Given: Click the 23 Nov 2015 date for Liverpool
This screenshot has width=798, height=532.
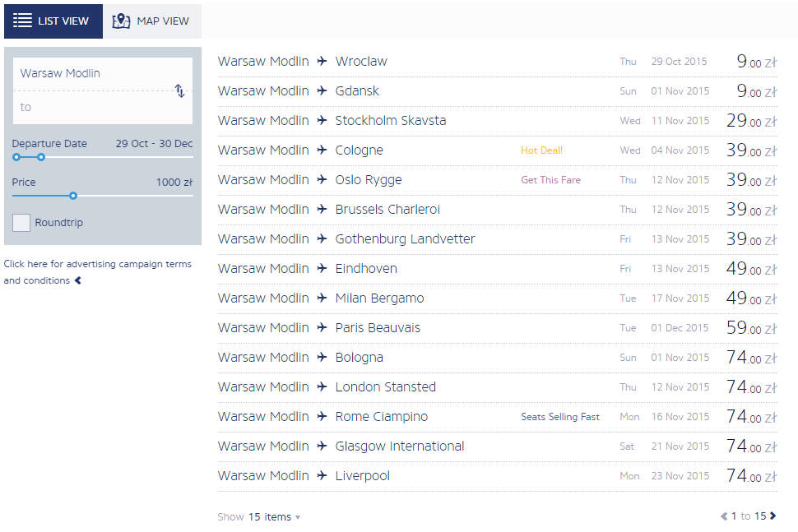Looking at the screenshot, I should (680, 476).
